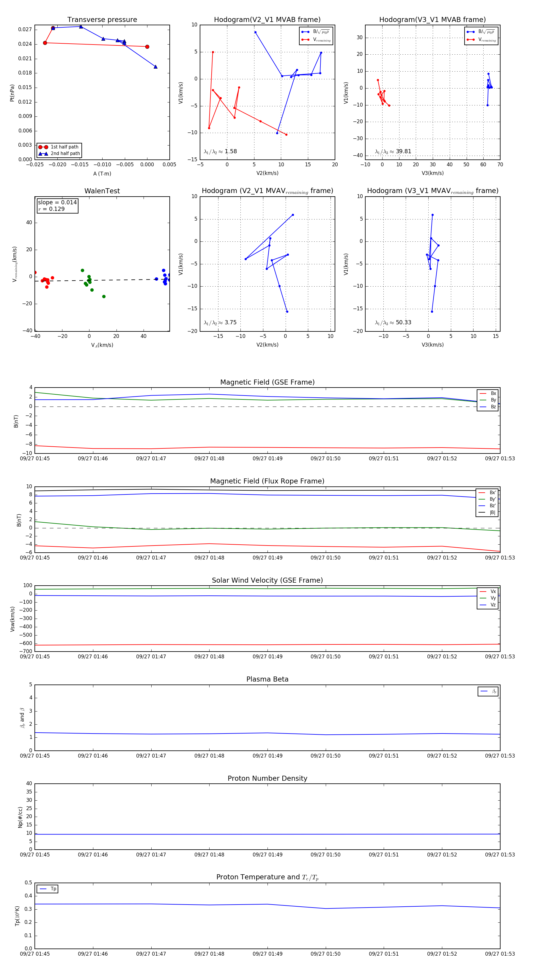
Task: Click the '1st half path' legend entry
Action: point(59,147)
